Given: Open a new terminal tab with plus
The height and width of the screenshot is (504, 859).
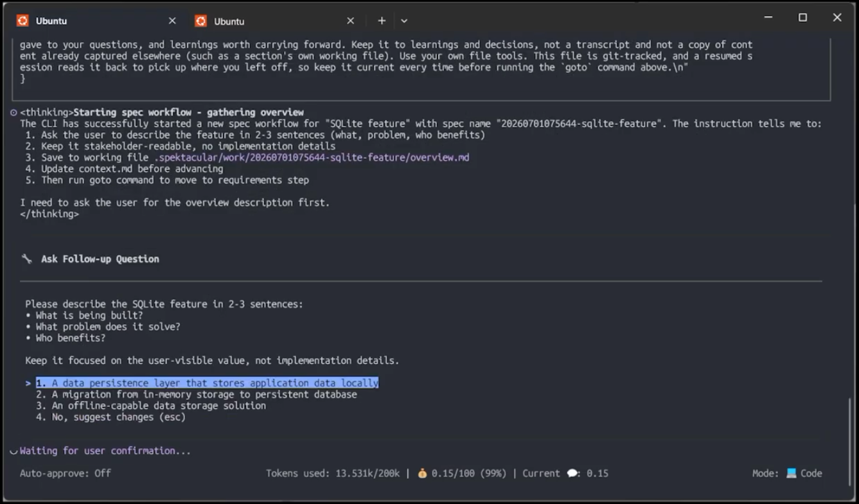Looking at the screenshot, I should click(382, 21).
